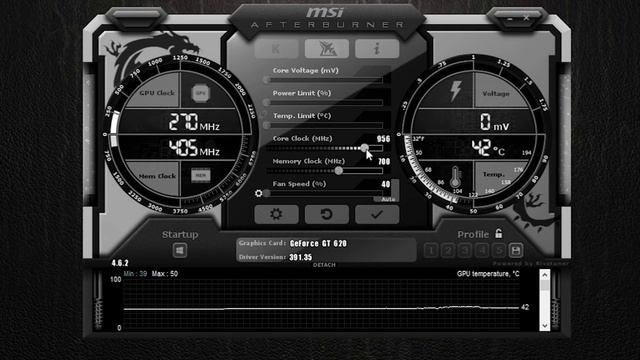
Task: Open the Kombustor K button
Action: point(276,49)
